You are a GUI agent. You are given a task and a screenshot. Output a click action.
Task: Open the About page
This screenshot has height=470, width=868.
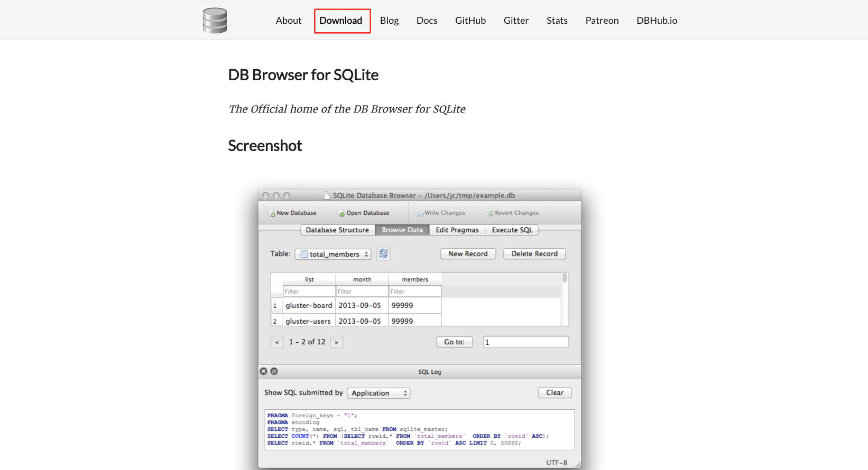289,21
